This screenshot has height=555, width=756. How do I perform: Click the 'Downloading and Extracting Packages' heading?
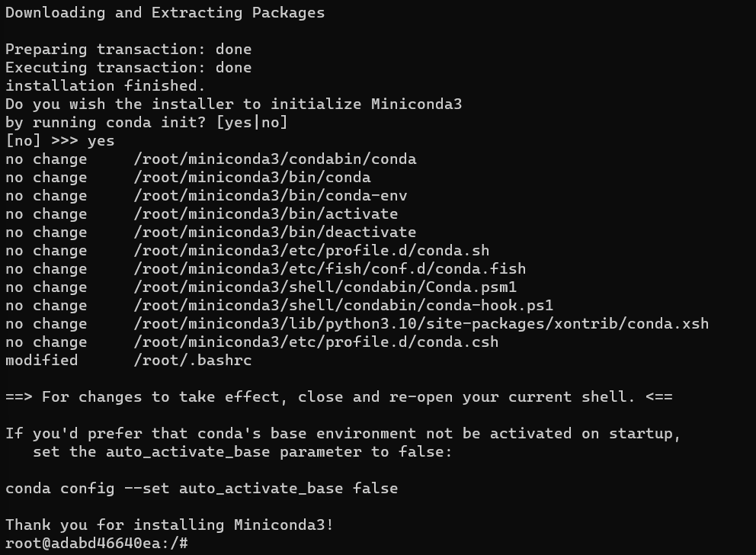(x=165, y=13)
